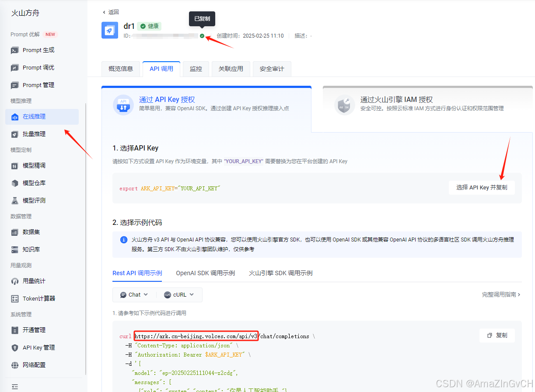Open 在线推理 in the sidebar

point(42,117)
